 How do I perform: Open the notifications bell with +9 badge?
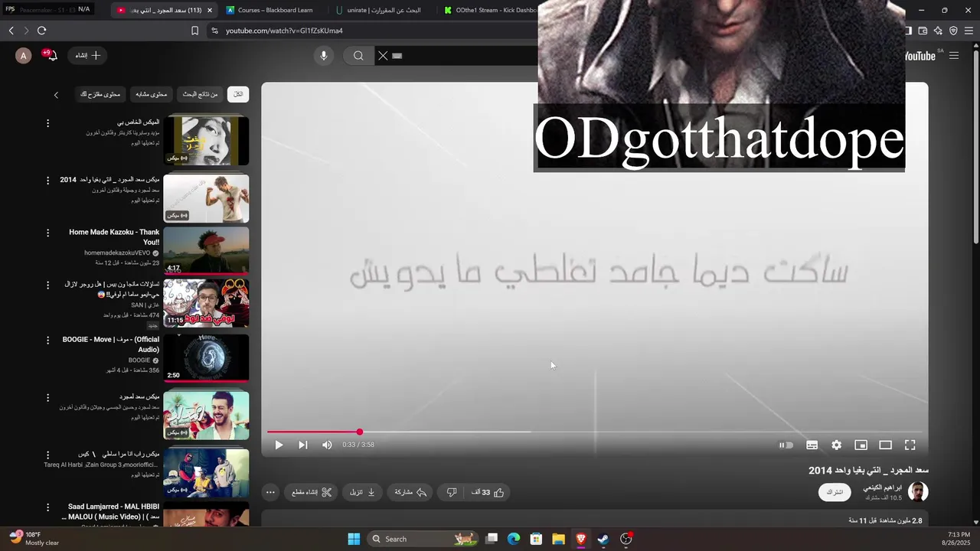[x=51, y=55]
